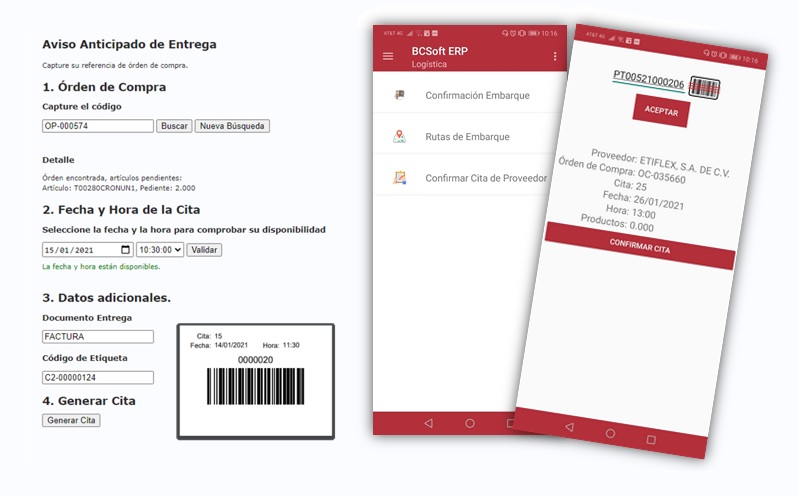Click the Buscar button

(x=175, y=126)
